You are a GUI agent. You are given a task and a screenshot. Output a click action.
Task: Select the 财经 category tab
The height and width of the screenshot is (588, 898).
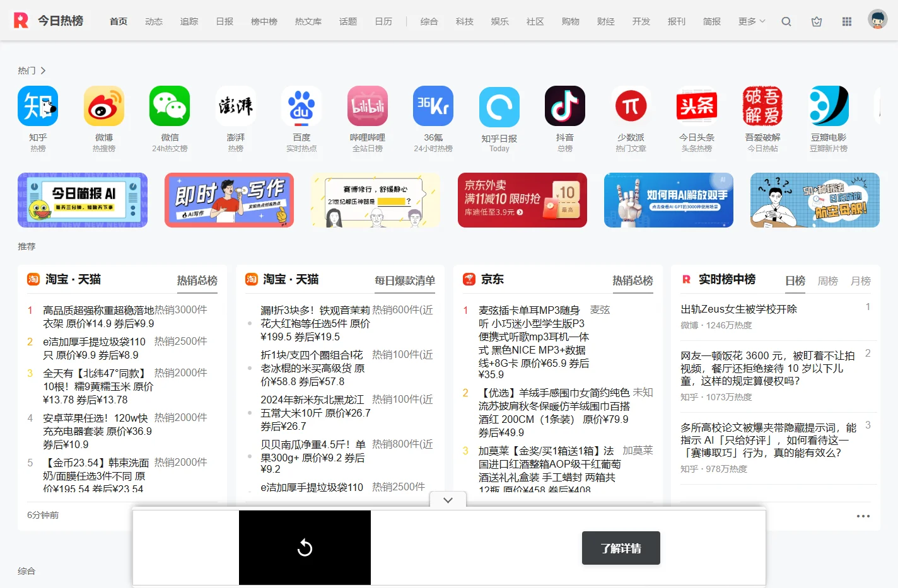tap(606, 21)
